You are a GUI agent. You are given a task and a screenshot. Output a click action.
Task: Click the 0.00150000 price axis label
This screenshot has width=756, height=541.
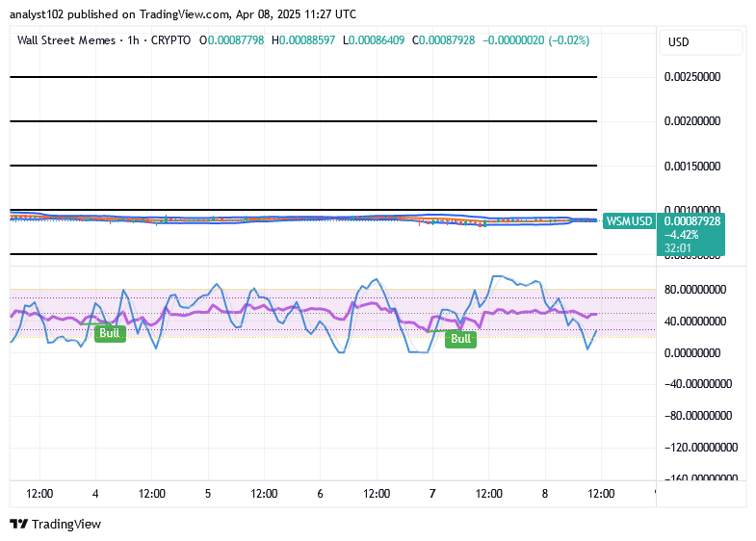coord(692,167)
